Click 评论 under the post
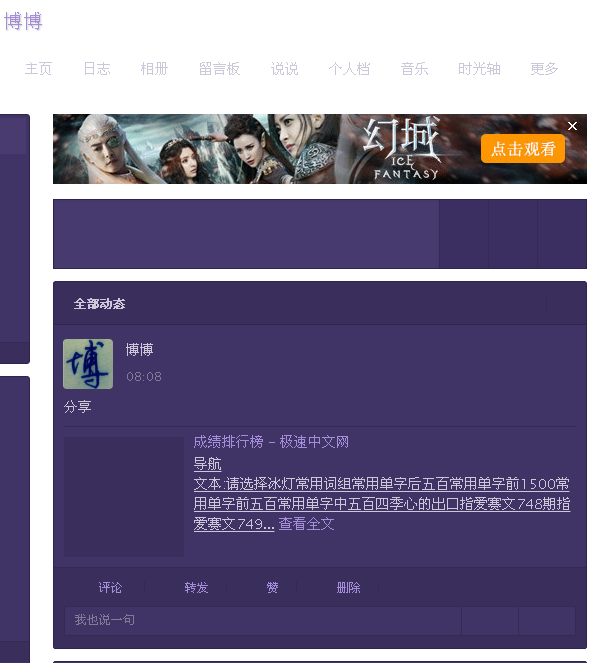Viewport: 592px width, 663px height. 110,587
